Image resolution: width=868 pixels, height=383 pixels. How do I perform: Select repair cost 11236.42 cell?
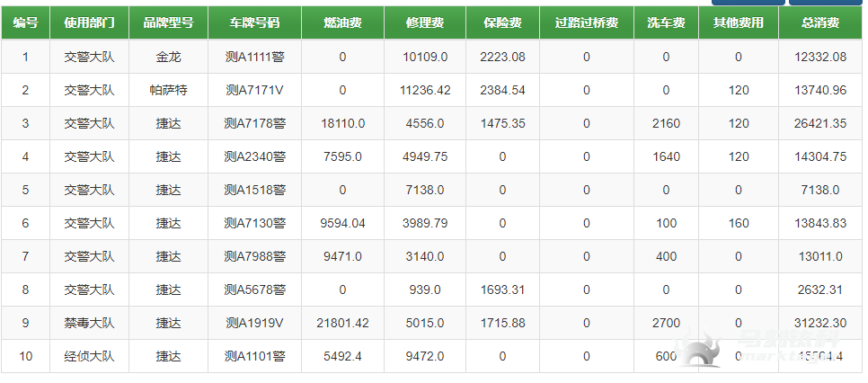(x=425, y=90)
